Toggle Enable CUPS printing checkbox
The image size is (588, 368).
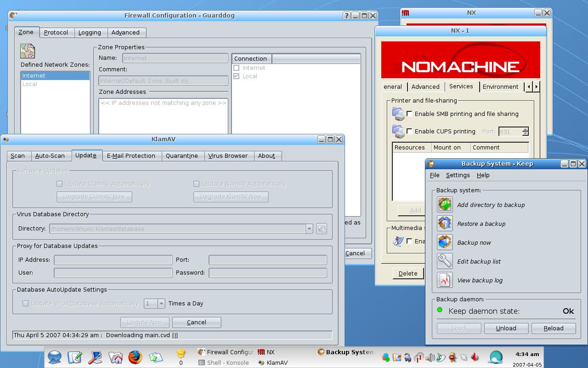[409, 131]
